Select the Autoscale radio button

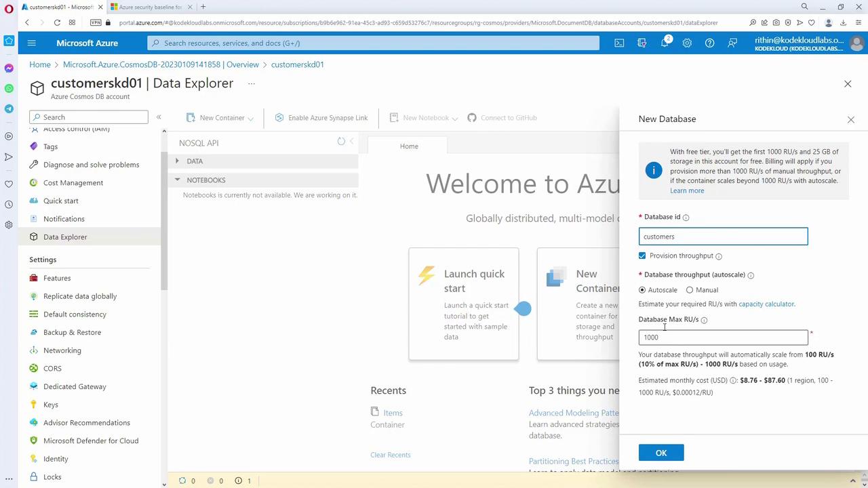pyautogui.click(x=642, y=290)
